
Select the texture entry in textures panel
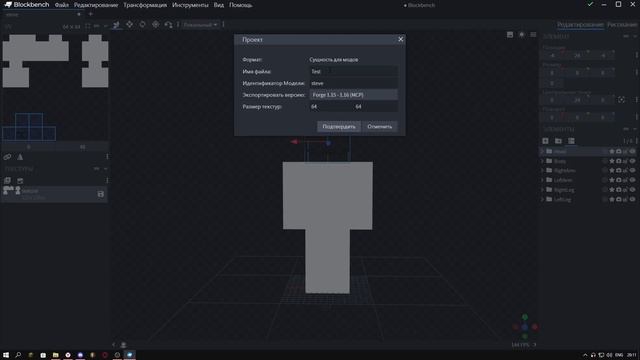pyautogui.click(x=54, y=194)
